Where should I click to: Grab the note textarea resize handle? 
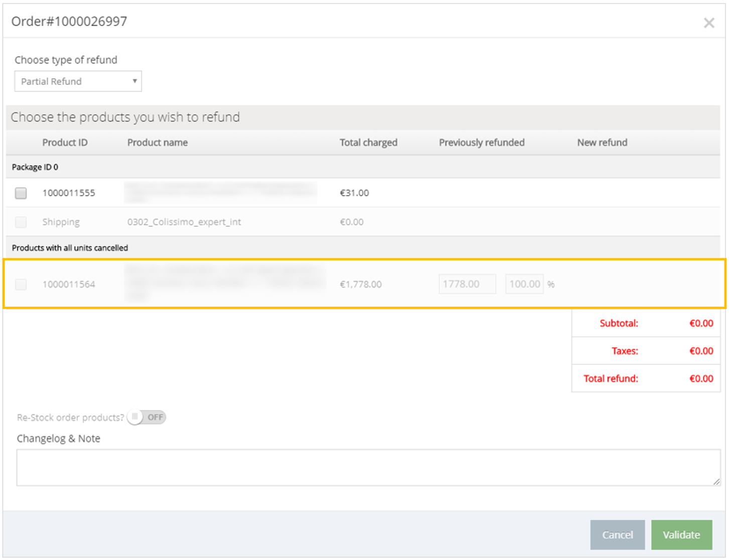716,482
